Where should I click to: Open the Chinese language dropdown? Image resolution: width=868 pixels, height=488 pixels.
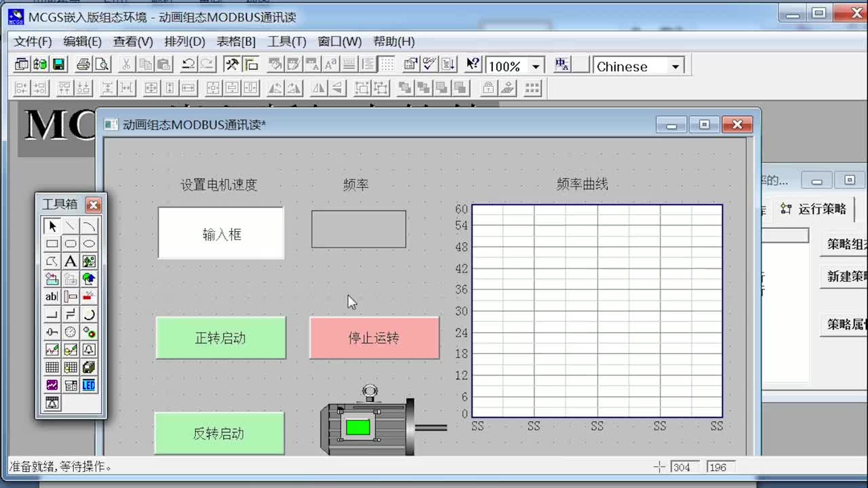pos(675,66)
